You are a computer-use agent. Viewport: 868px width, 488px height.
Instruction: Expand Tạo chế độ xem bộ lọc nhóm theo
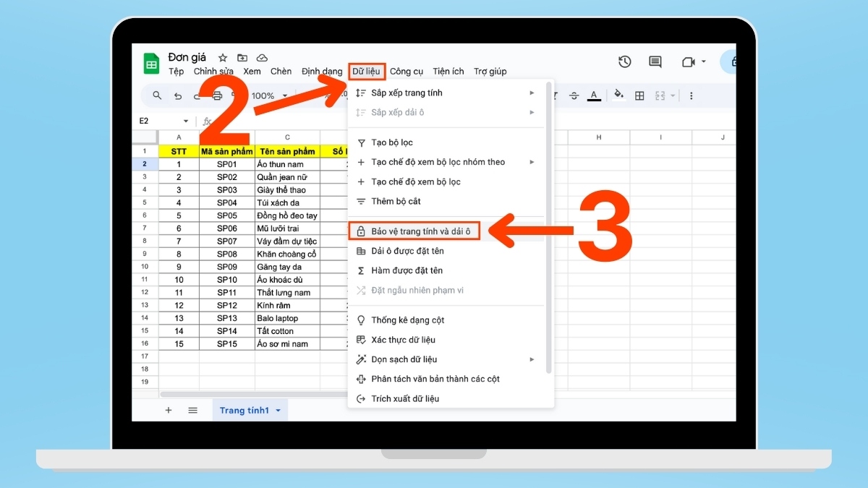(x=532, y=162)
